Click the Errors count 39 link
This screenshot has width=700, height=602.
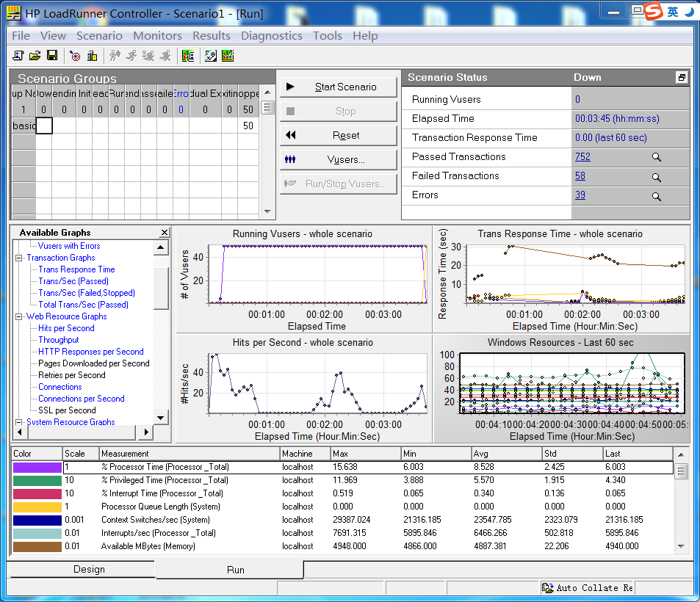pos(580,195)
